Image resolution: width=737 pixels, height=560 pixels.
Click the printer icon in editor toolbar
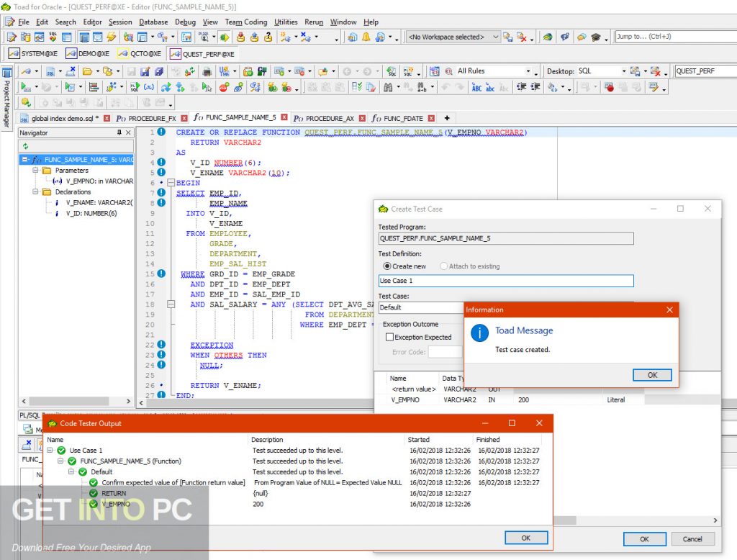207,71
